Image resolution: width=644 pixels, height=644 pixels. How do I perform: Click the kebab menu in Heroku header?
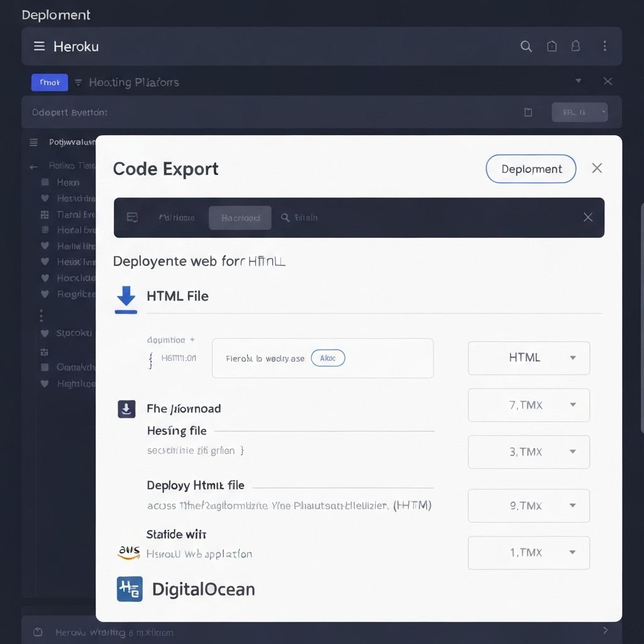(604, 46)
